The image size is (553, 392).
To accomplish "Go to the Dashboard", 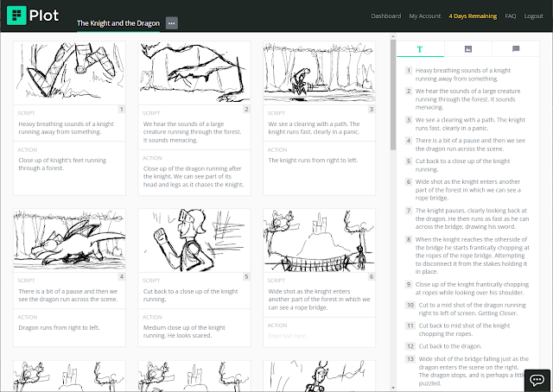I will (x=386, y=16).
